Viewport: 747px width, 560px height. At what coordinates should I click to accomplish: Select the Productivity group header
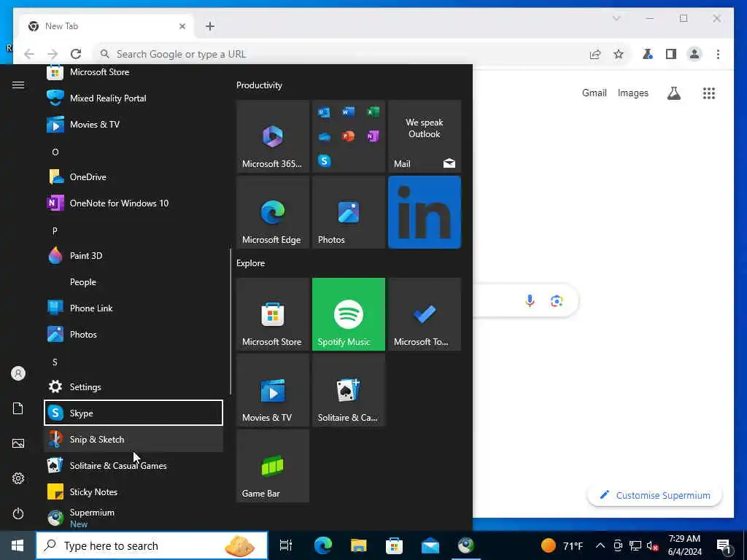(259, 85)
